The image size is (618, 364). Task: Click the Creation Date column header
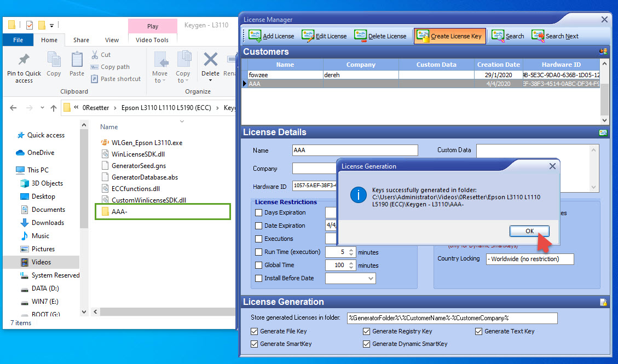coord(499,65)
